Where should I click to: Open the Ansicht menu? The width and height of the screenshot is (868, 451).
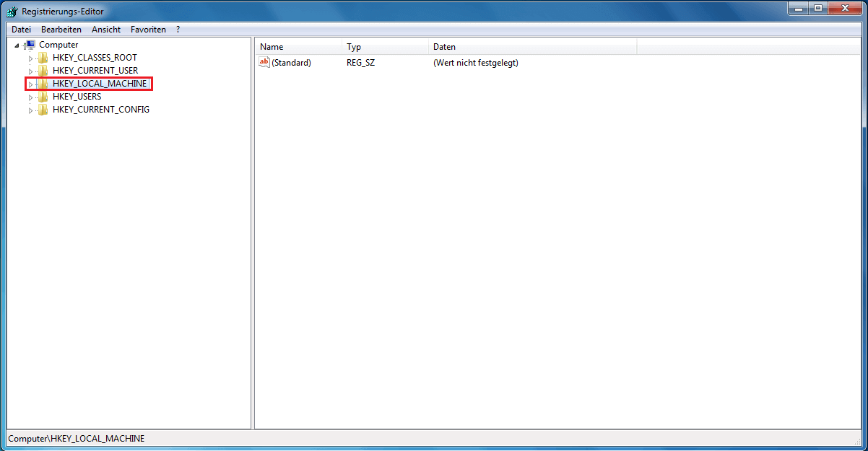[x=106, y=30]
